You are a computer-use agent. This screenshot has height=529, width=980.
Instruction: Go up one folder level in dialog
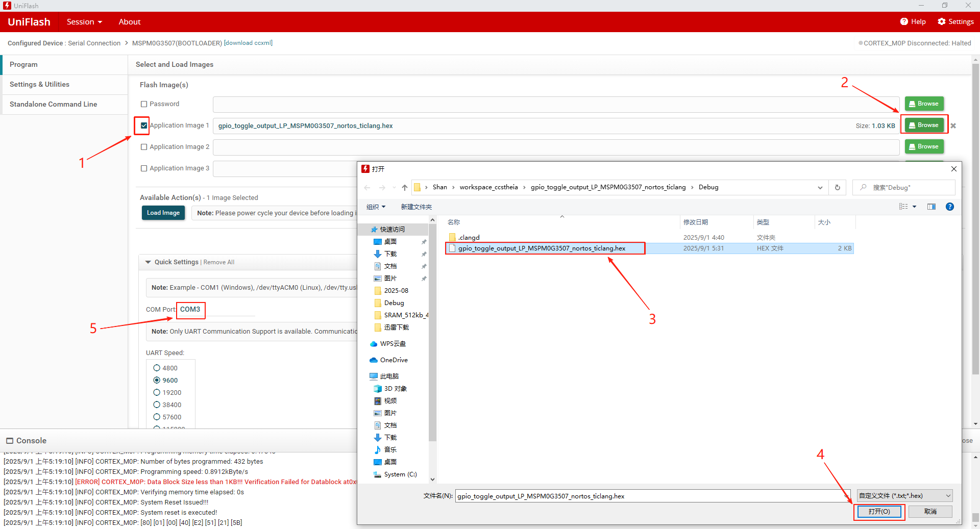[405, 188]
